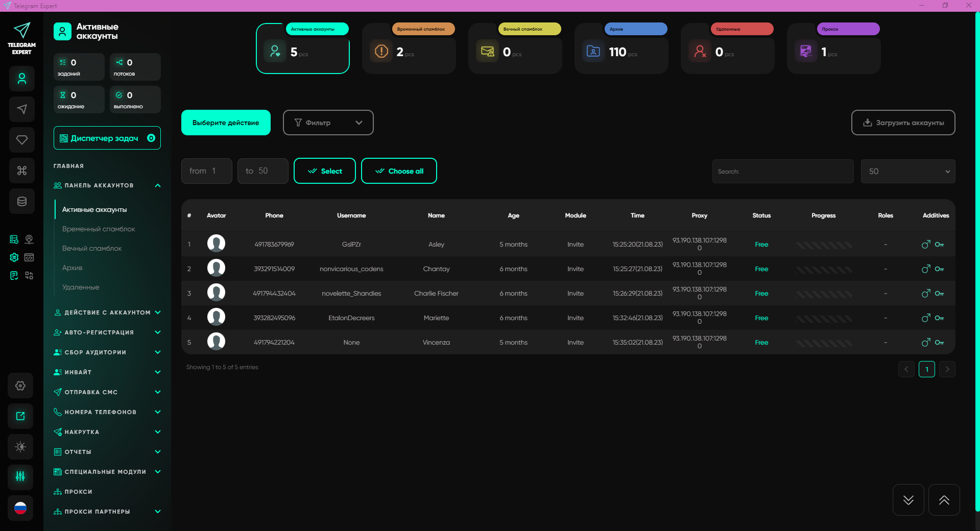This screenshot has height=531, width=980.
Task: Click the male gender icon in Asley's row
Action: coord(926,245)
